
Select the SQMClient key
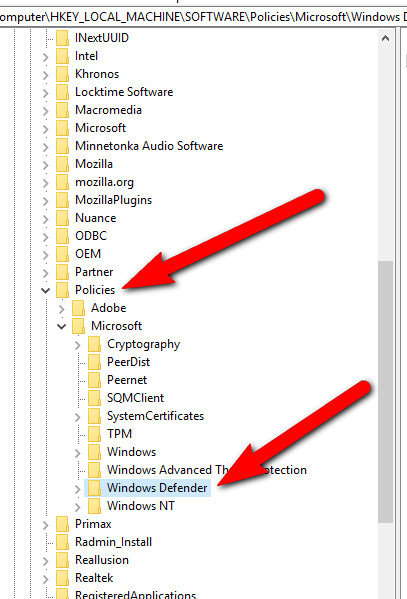[135, 398]
